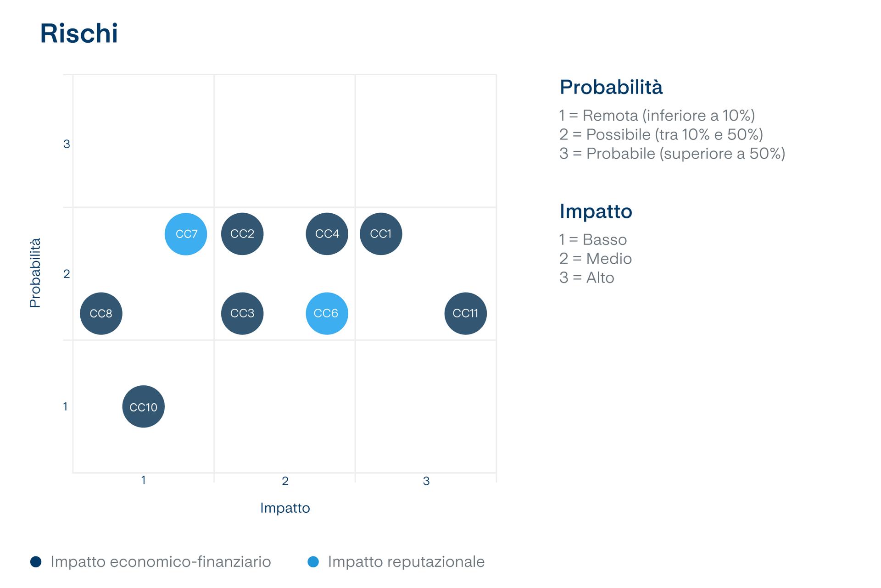Screen dimensions: 881x588
Task: Click the Impatto reputazionale legend label
Action: click(406, 562)
